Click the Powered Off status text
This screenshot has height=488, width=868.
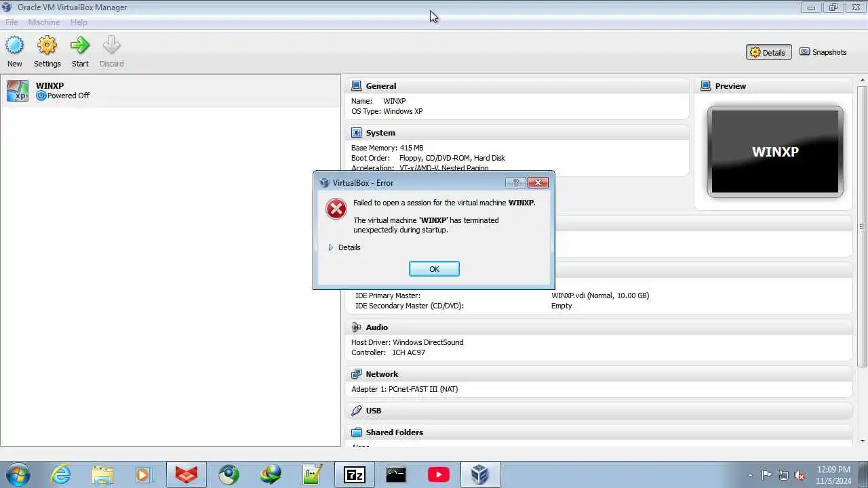point(68,96)
